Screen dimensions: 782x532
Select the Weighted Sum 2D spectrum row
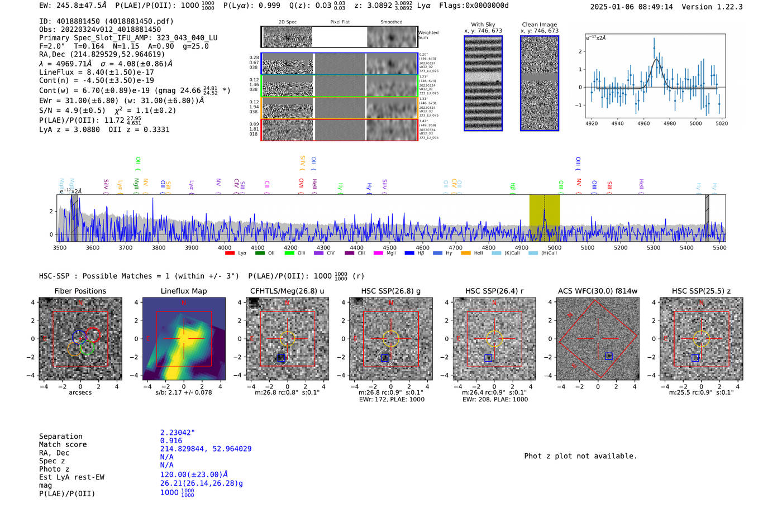pyautogui.click(x=339, y=37)
